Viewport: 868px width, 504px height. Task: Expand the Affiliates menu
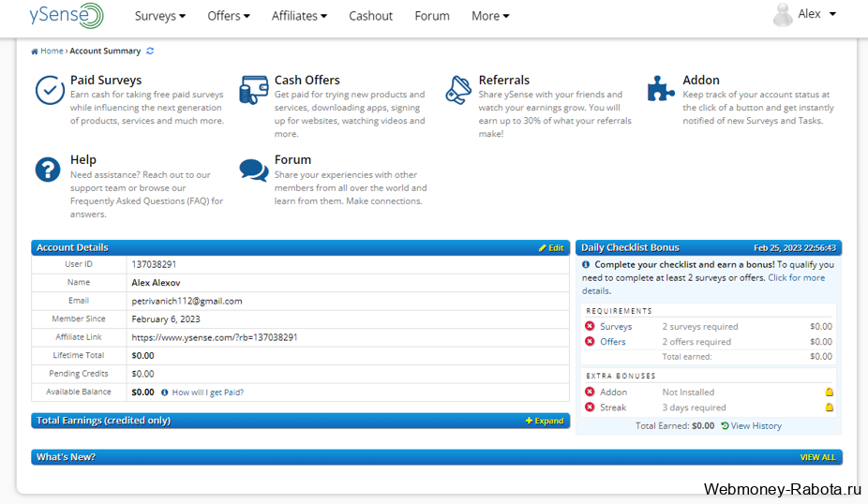click(299, 16)
